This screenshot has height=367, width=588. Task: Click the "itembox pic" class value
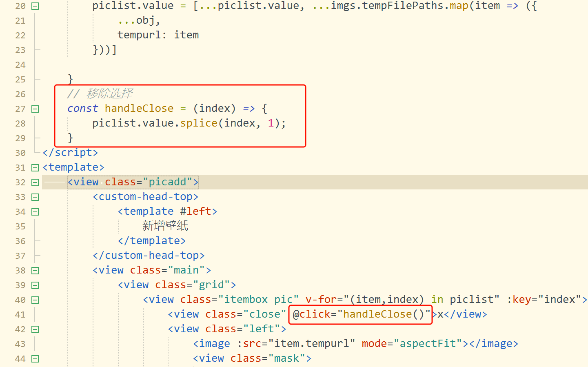click(x=258, y=300)
